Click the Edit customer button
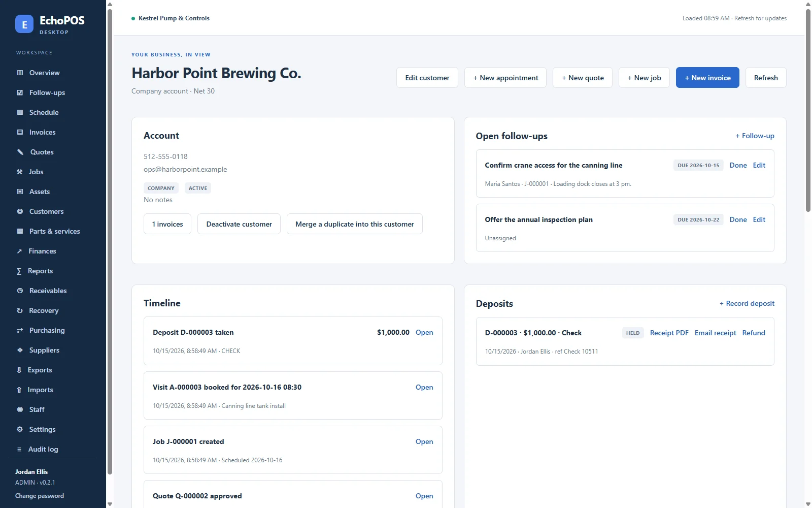This screenshot has width=812, height=508. (427, 78)
